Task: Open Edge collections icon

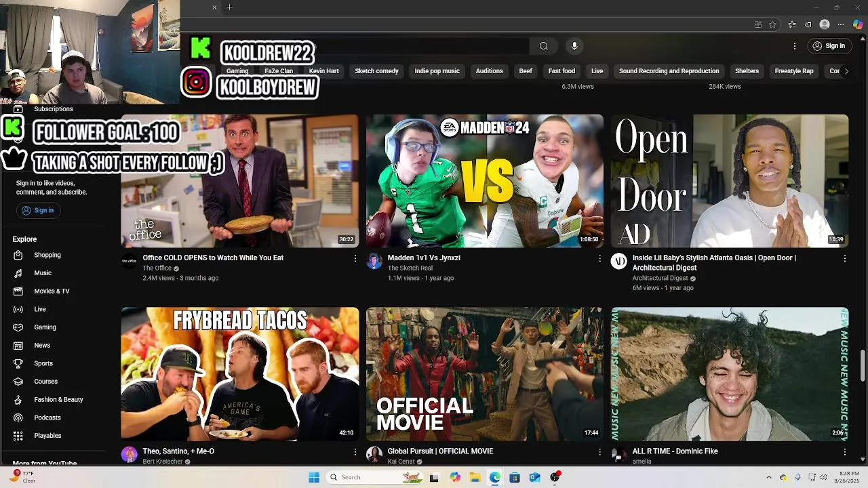Action: (x=808, y=24)
